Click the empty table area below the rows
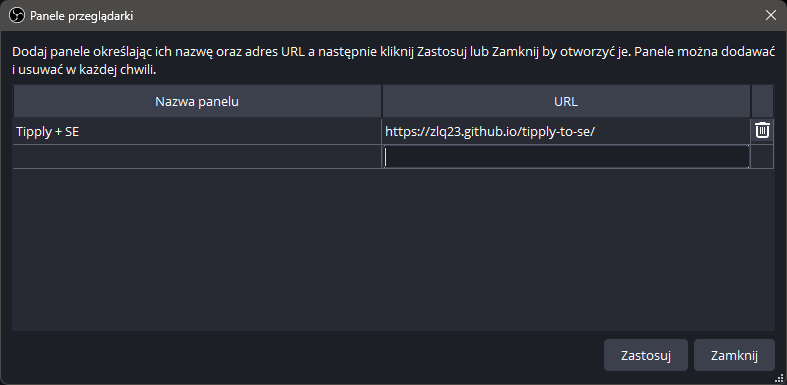787x385 pixels. [393, 249]
